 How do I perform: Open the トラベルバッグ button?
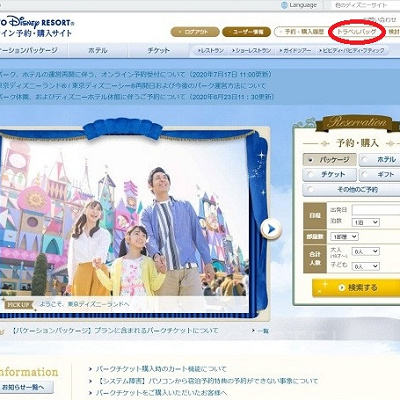(356, 32)
